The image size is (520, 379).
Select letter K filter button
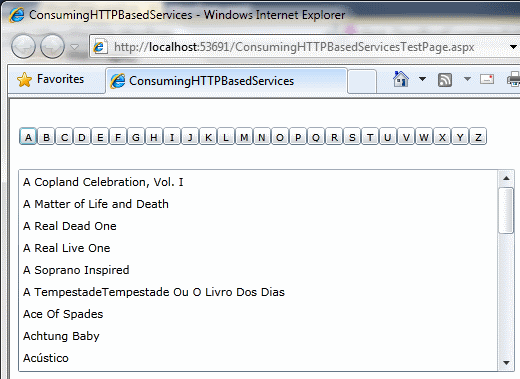pos(208,137)
